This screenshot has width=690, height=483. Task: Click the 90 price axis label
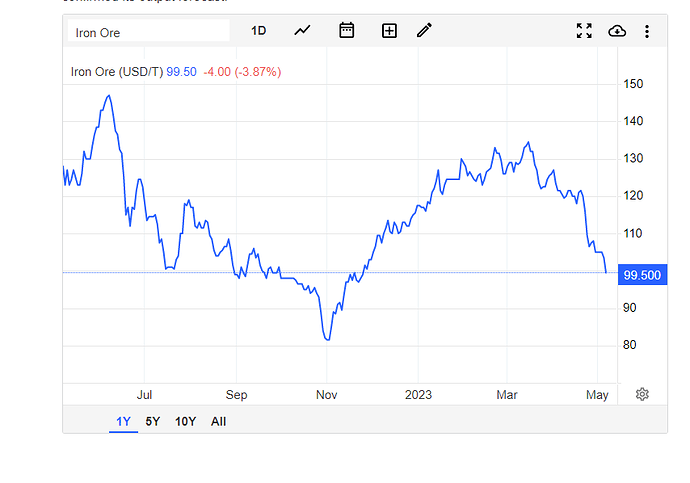630,307
